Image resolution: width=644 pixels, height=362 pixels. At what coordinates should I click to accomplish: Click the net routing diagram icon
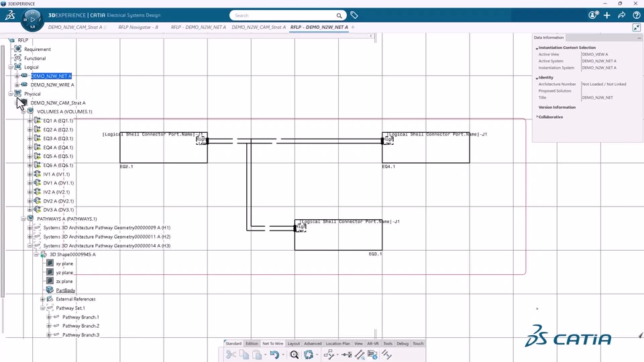(x=329, y=355)
